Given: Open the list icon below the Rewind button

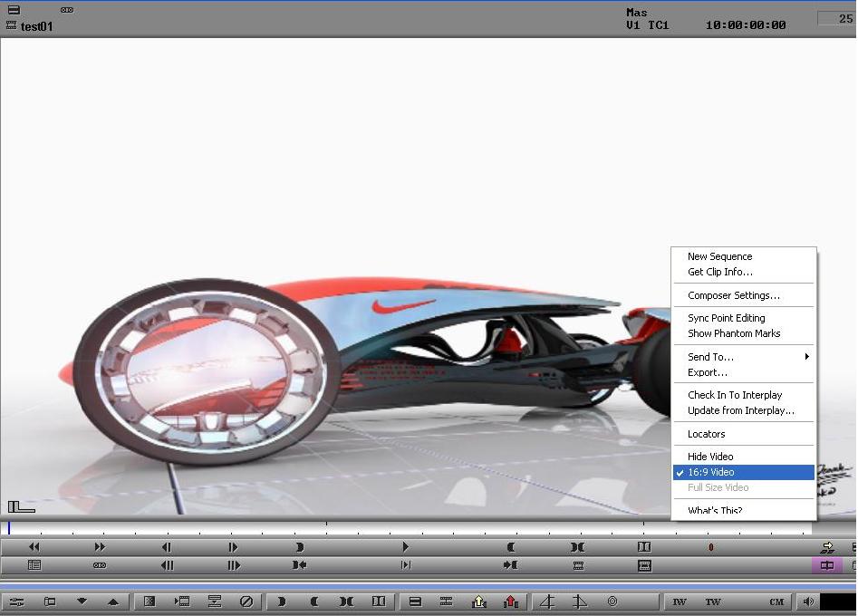Looking at the screenshot, I should (34, 564).
